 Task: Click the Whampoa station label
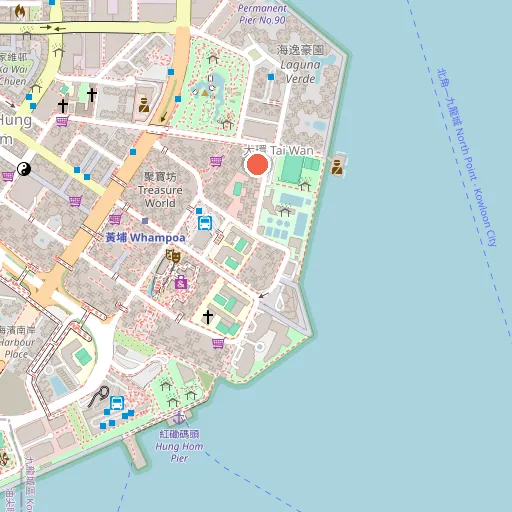click(145, 238)
